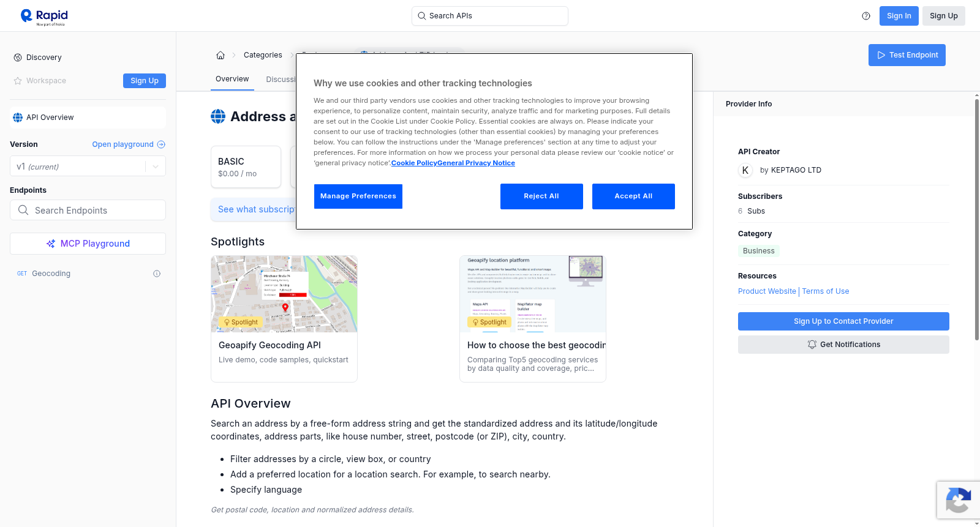The width and height of the screenshot is (980, 527).
Task: Click Manage Preferences button
Action: click(358, 196)
